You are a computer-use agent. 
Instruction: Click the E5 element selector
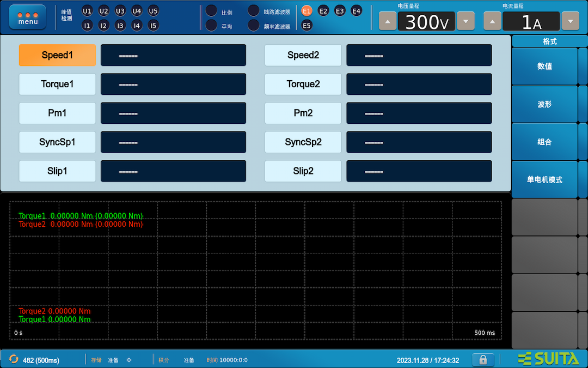coord(307,26)
